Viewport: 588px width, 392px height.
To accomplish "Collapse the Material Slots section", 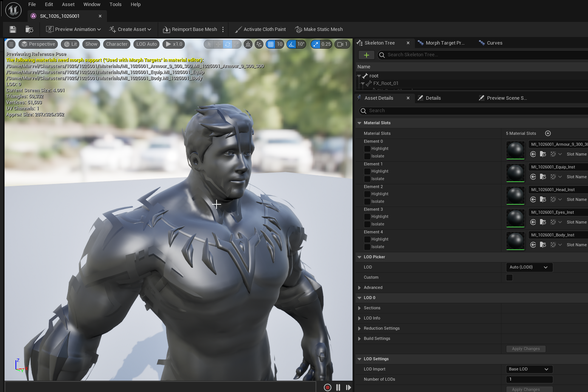I will coord(359,123).
